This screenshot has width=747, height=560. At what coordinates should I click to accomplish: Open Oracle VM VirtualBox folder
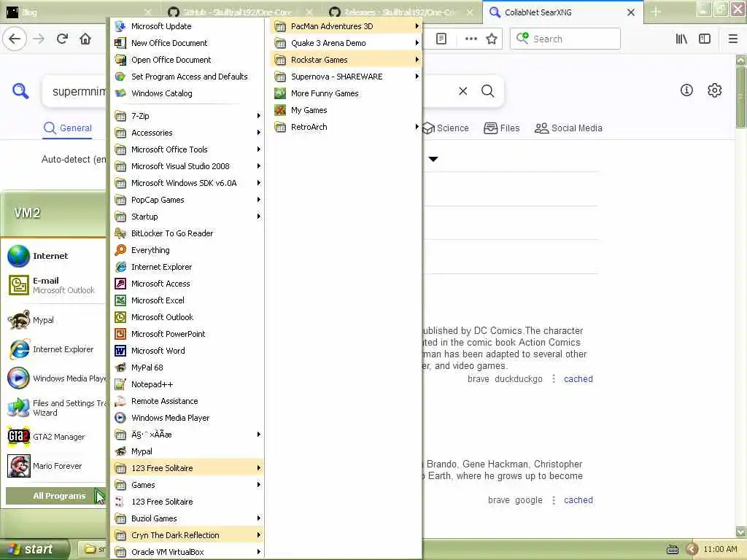click(187, 552)
